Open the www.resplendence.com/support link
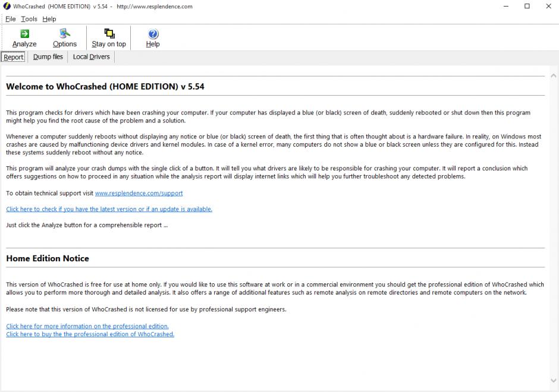Image resolution: width=559 pixels, height=392 pixels. pos(139,193)
